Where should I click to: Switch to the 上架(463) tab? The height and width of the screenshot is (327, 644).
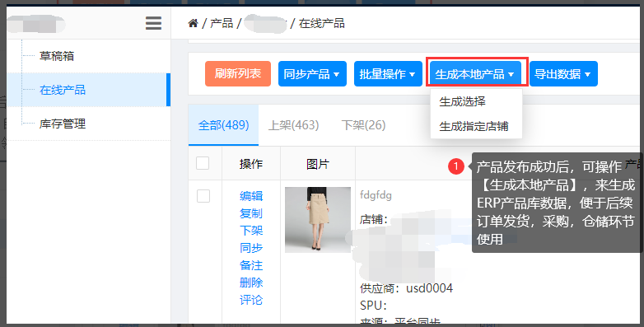tap(293, 125)
